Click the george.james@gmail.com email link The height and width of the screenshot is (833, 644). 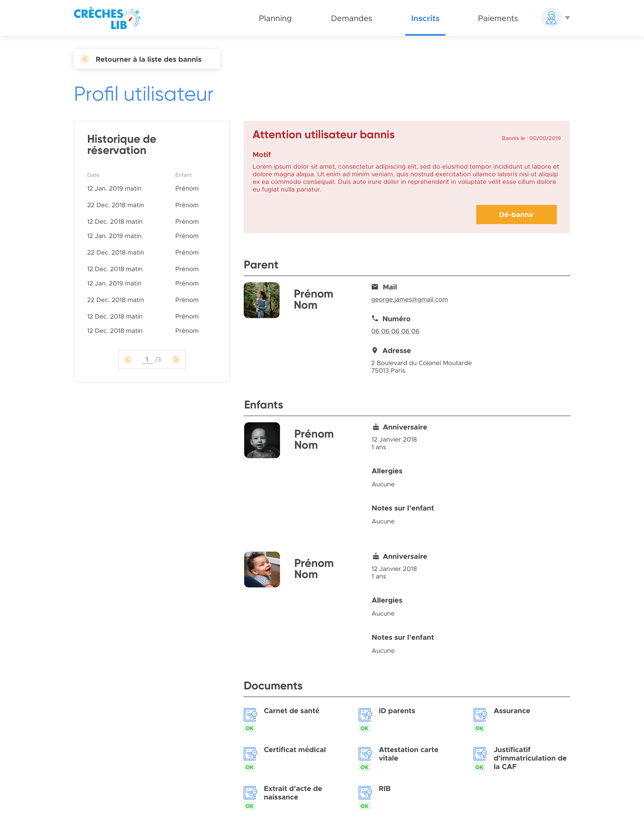coord(410,299)
